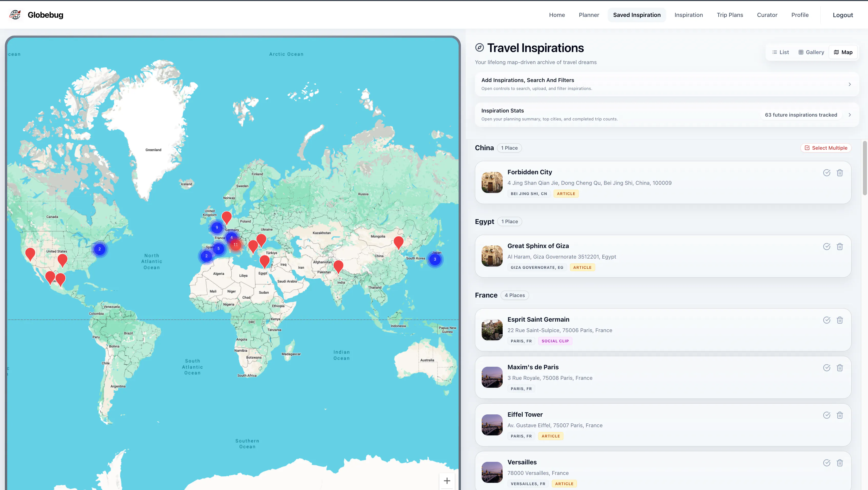Click the 63 future inspirations tracked badge
Image resolution: width=868 pixels, height=490 pixels.
(x=801, y=115)
